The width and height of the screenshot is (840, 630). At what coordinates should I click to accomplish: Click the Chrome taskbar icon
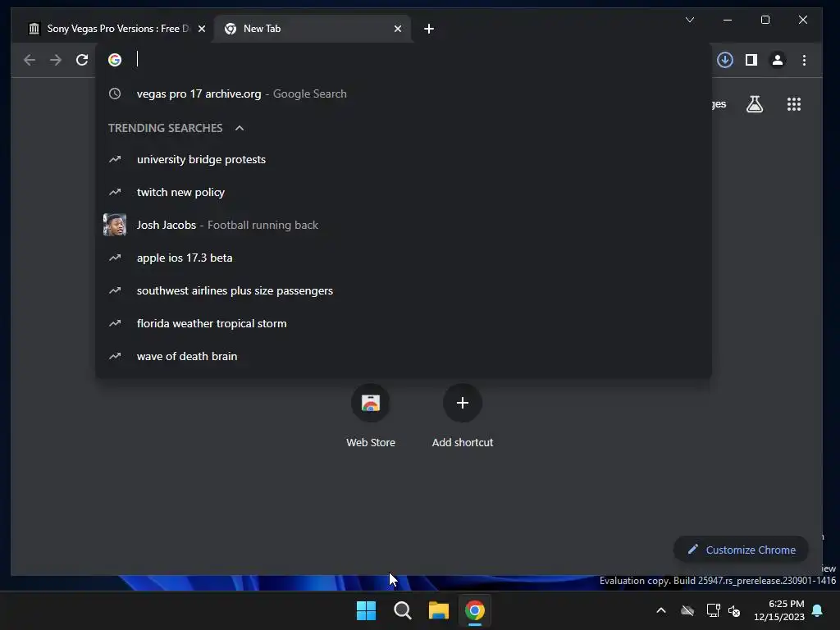click(475, 610)
